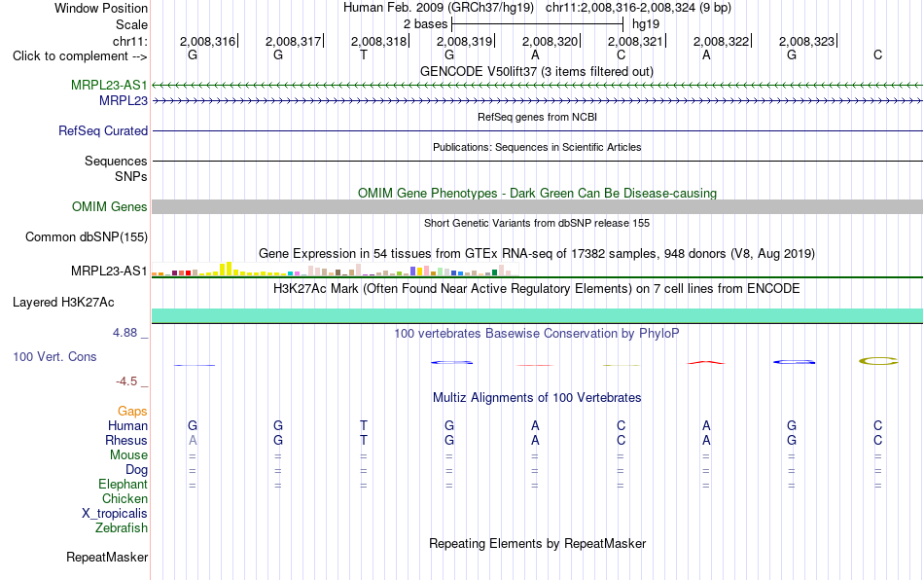Click the OMIM Genes track label
This screenshot has width=924, height=580.
pos(109,207)
